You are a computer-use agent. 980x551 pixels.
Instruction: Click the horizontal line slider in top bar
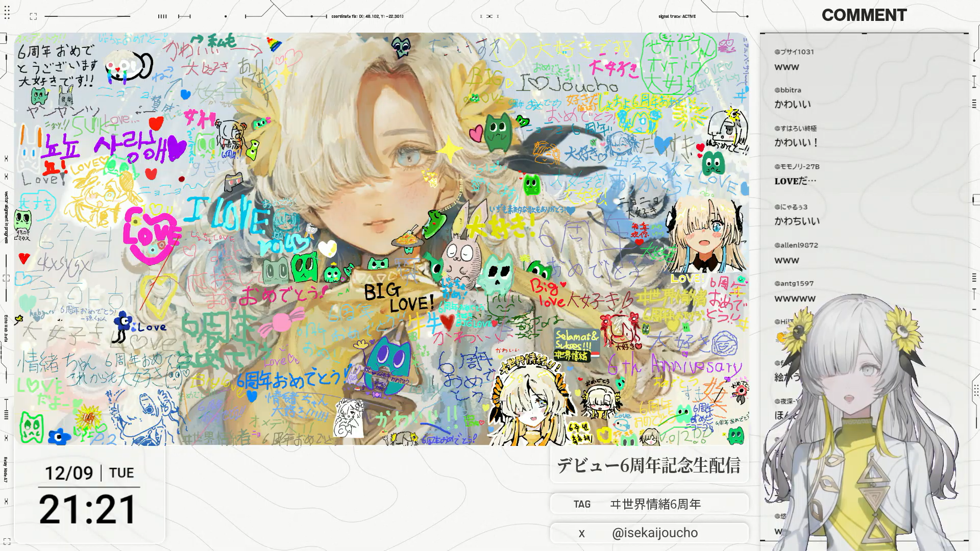tap(87, 16)
